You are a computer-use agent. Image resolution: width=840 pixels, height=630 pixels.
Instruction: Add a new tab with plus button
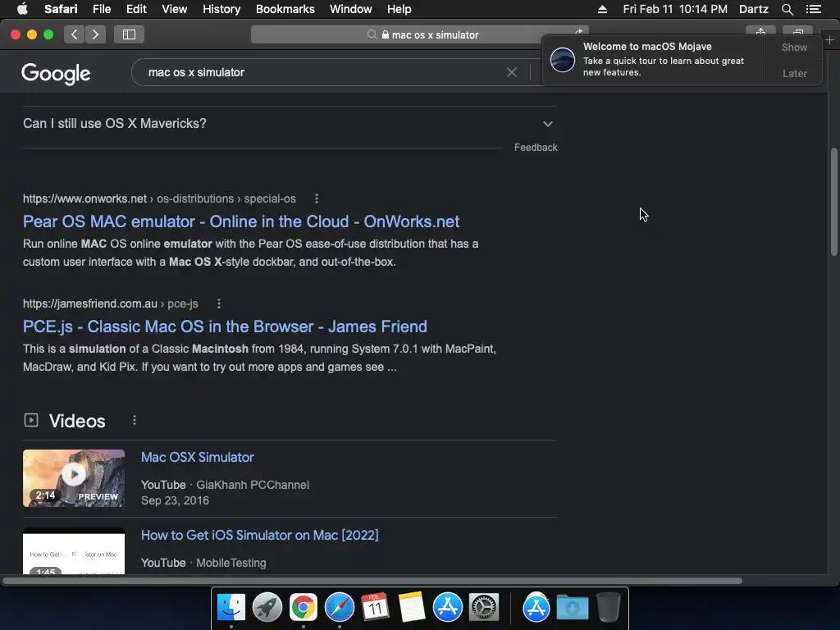click(x=829, y=40)
